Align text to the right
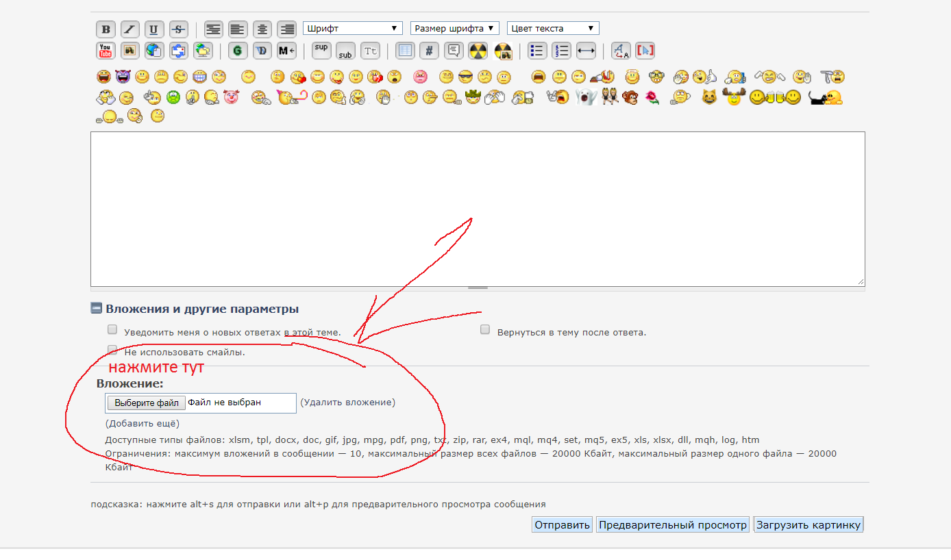This screenshot has width=951, height=560. (286, 29)
